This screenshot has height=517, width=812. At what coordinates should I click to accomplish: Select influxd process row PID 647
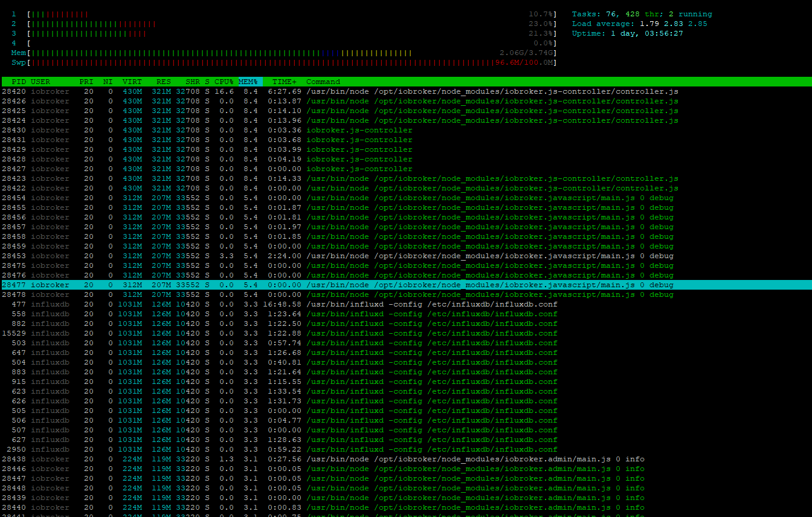coord(406,353)
